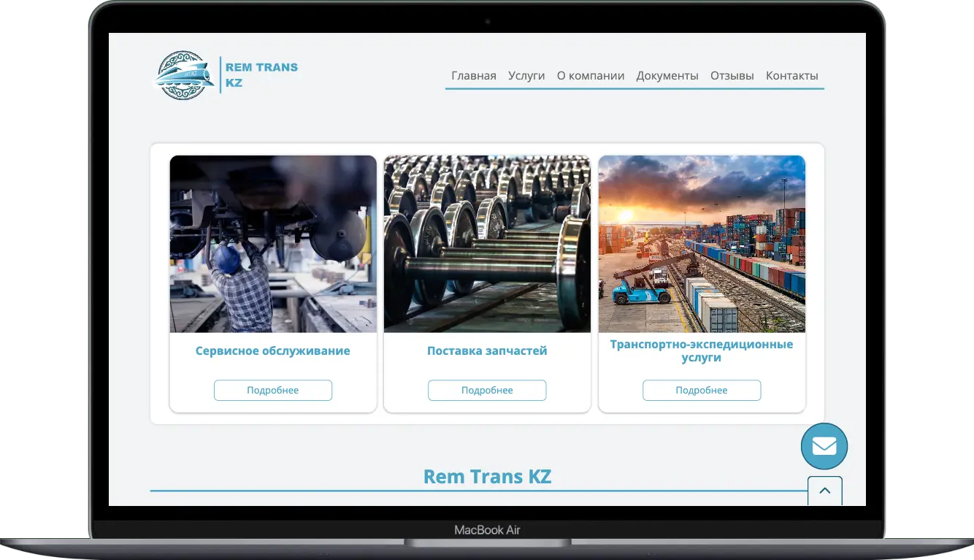The image size is (974, 560).
Task: Click the container terminal sunset photo
Action: tap(701, 244)
